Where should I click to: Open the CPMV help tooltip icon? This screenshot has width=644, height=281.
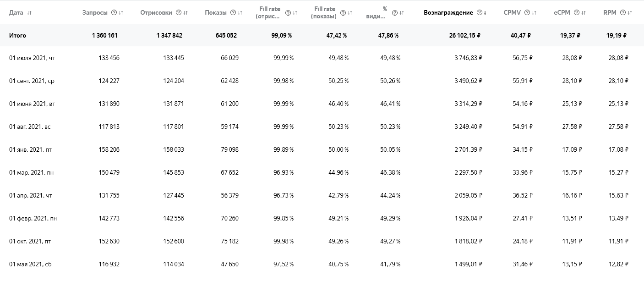(527, 13)
